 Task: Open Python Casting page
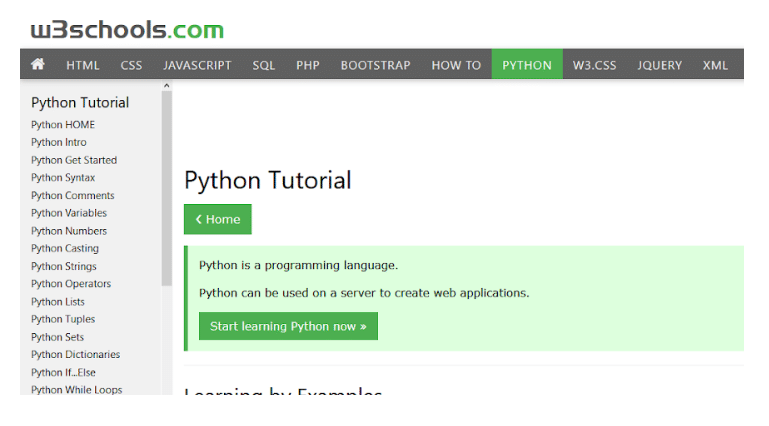[65, 248]
